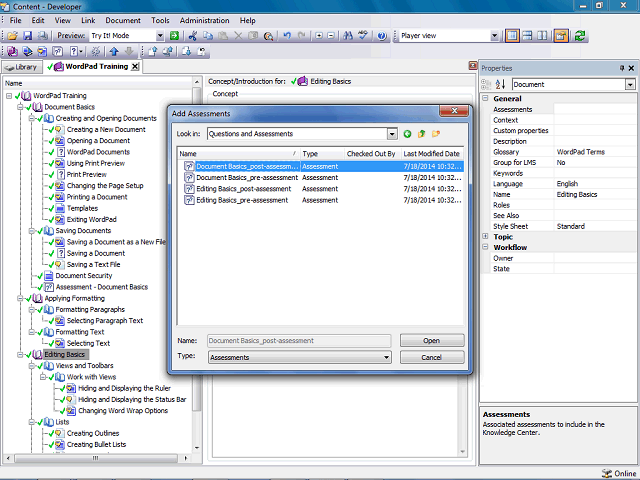
Task: Go back with the green dialog arrow
Action: pos(407,134)
